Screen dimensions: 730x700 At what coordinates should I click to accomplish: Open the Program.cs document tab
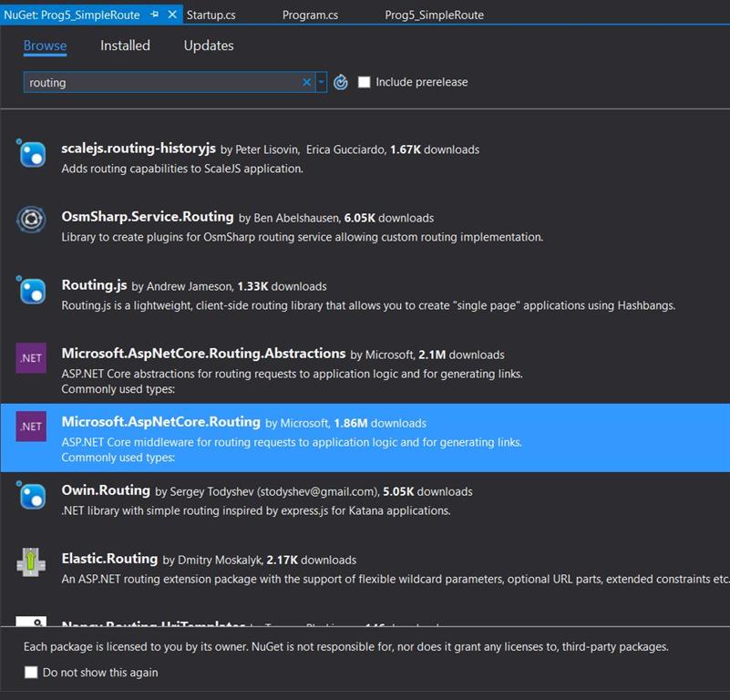pos(310,15)
